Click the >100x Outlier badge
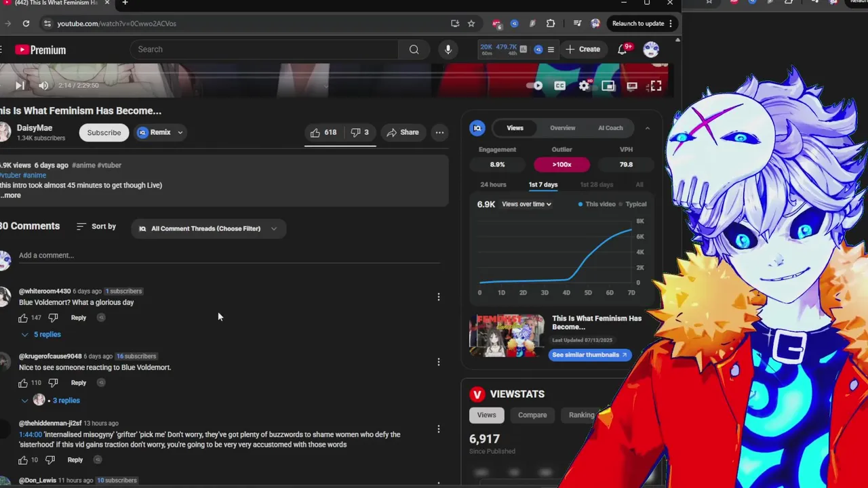This screenshot has height=488, width=868. [561, 165]
